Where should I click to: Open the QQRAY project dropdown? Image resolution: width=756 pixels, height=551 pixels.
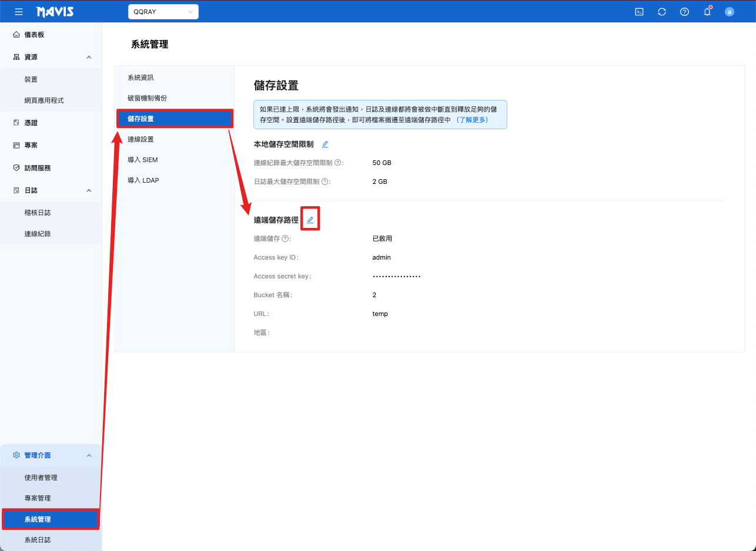click(163, 12)
